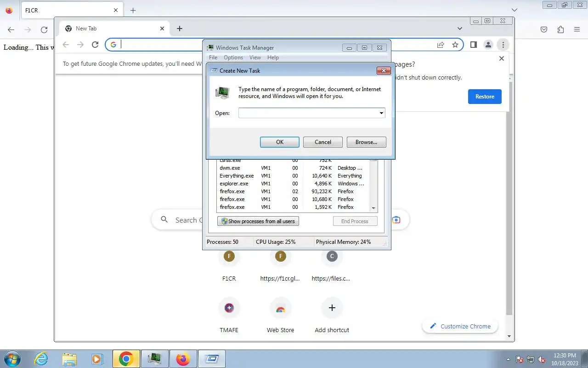Viewport: 588px width, 368px height.
Task: Open Task Manager File menu
Action: click(213, 57)
